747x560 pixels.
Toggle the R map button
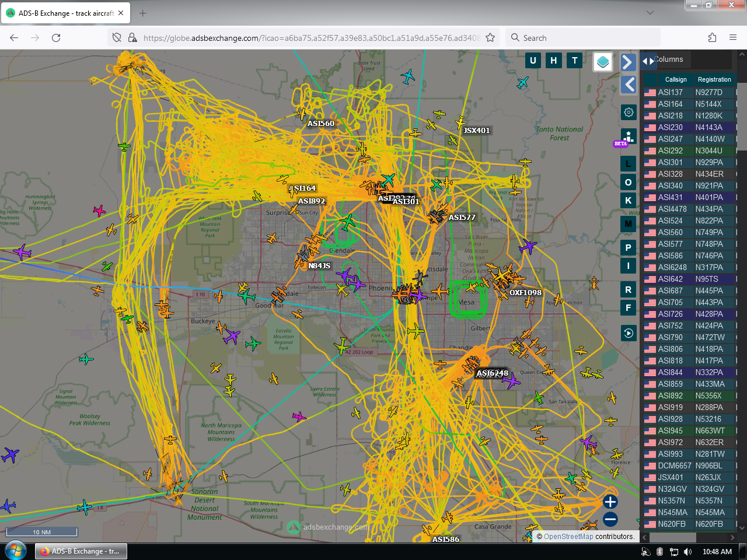[629, 289]
